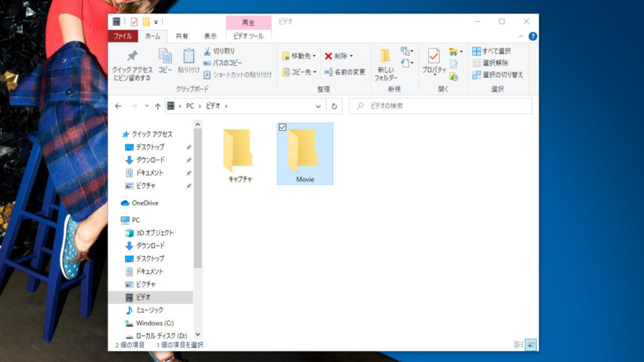Click the 名前の変更 rename icon

[328, 72]
